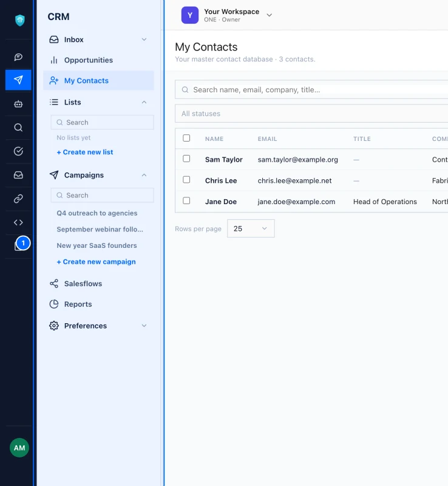Focus the Lists search field

tap(102, 123)
